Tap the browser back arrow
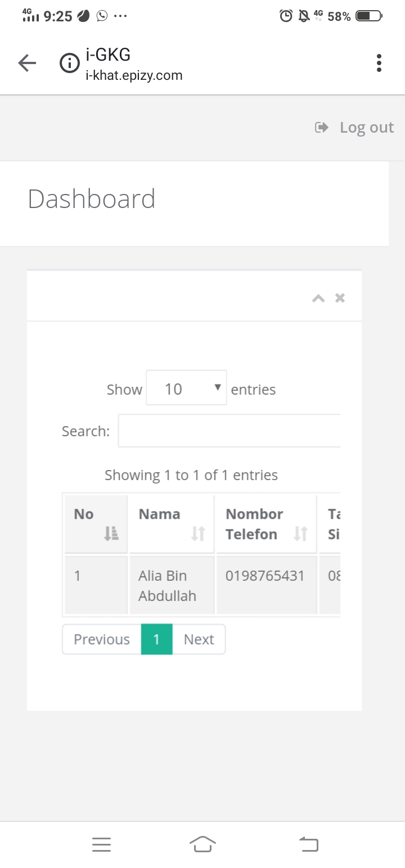 (27, 63)
